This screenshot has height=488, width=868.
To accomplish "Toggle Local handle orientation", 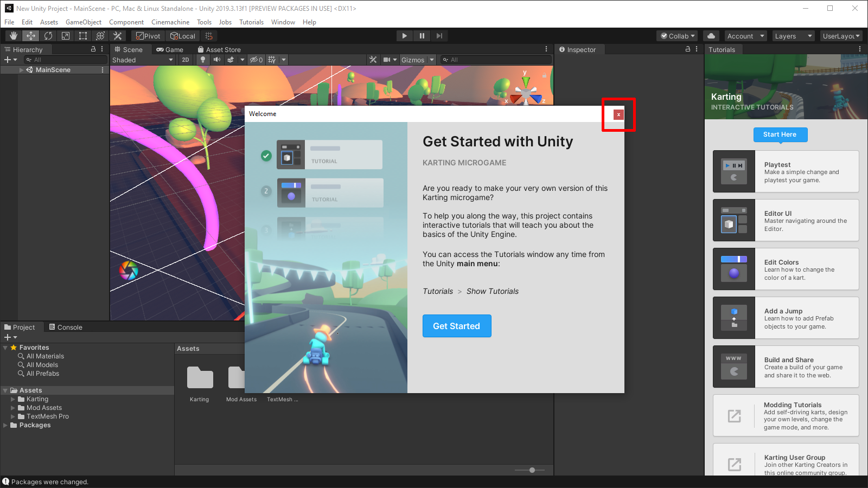I will 182,35.
